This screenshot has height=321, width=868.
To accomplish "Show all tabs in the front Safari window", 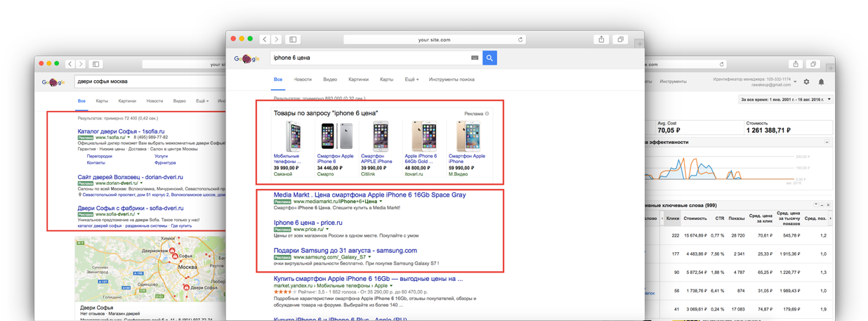I will [620, 39].
